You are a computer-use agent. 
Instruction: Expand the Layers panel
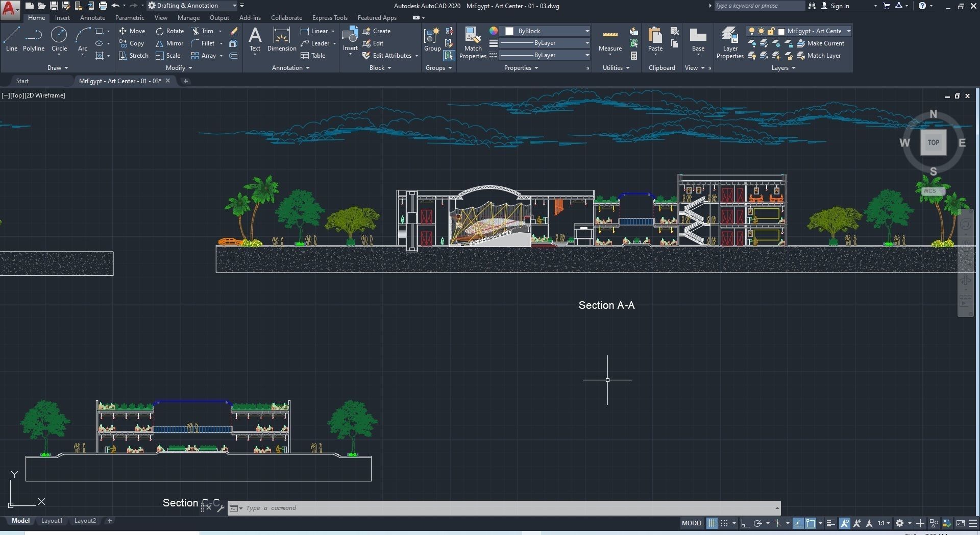783,68
